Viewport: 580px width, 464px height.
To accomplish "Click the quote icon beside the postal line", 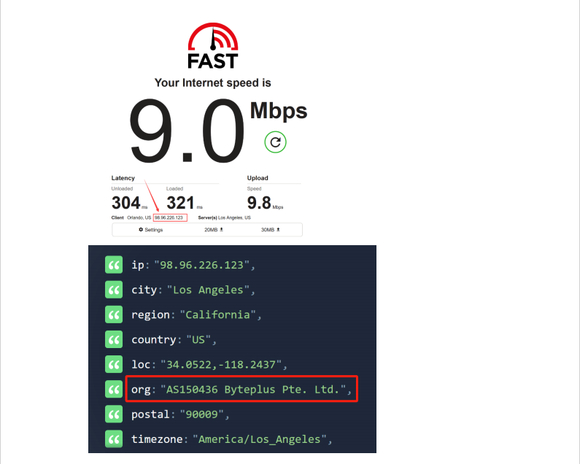I will 114,414.
